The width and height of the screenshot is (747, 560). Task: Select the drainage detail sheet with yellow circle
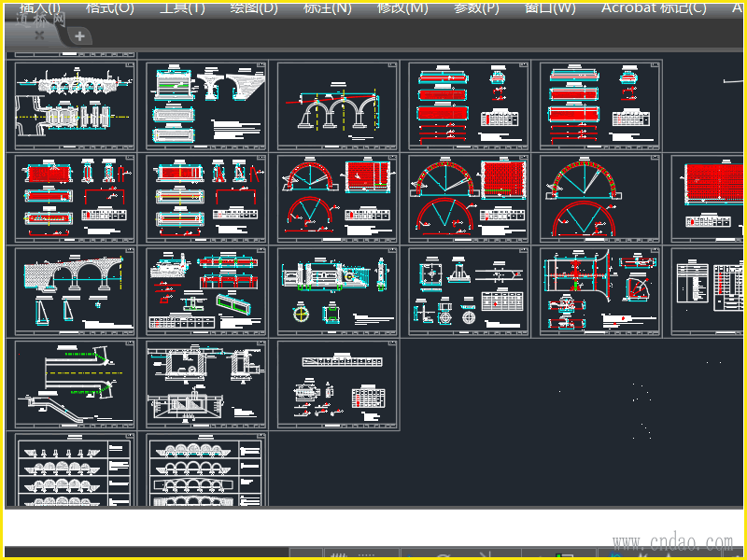point(337,291)
